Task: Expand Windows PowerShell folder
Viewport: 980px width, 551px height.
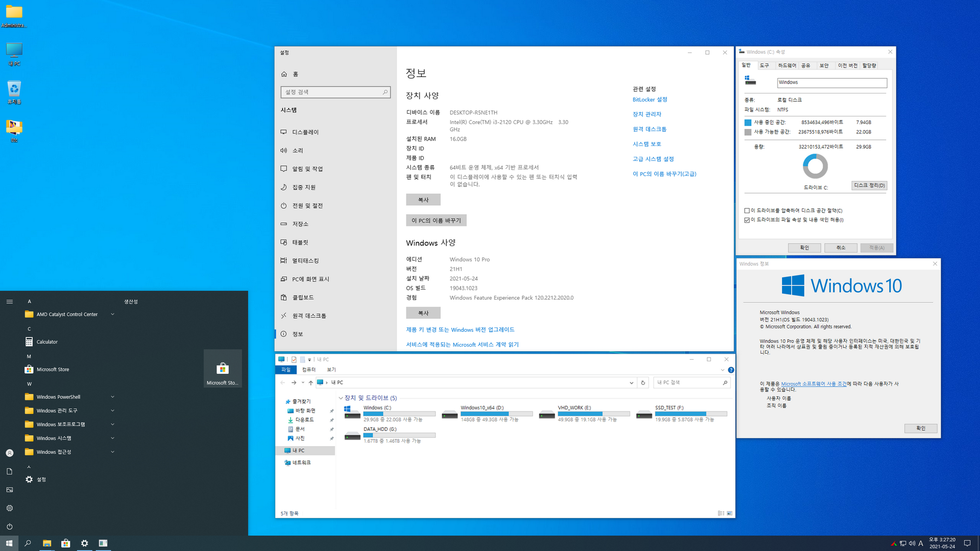Action: click(113, 397)
